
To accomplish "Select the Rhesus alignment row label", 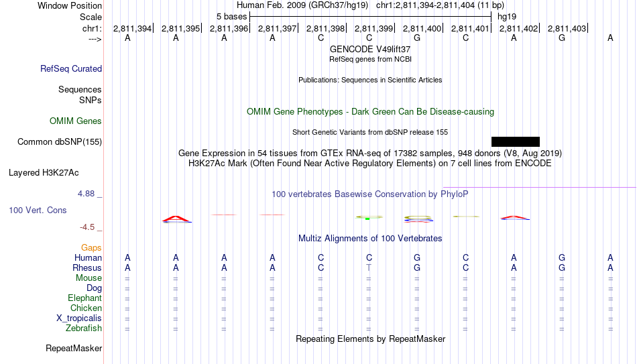I will (87, 268).
